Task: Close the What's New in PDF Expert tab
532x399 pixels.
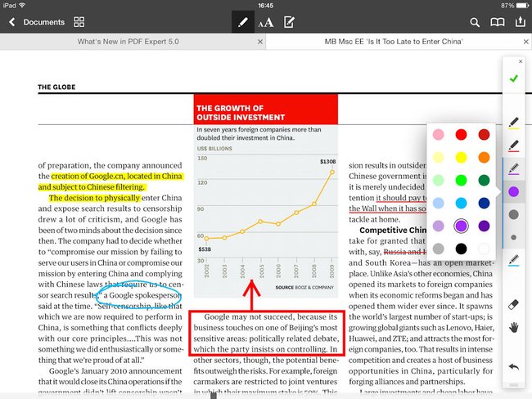Action: tap(260, 42)
